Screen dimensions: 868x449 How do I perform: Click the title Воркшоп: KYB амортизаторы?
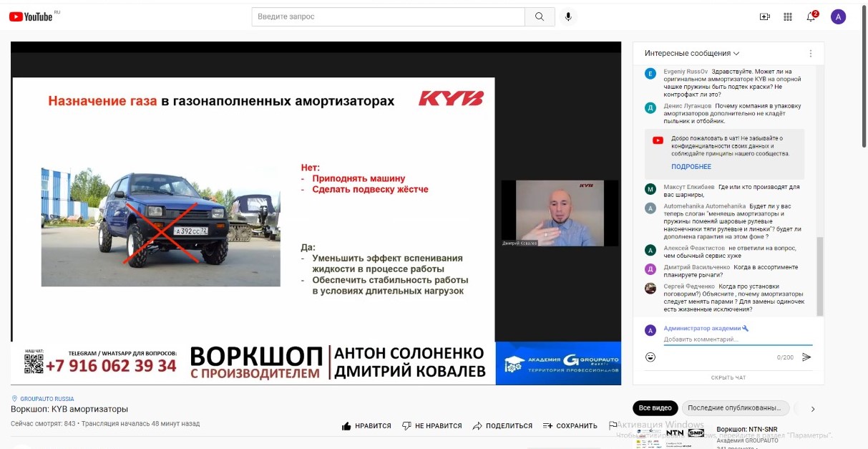69,409
